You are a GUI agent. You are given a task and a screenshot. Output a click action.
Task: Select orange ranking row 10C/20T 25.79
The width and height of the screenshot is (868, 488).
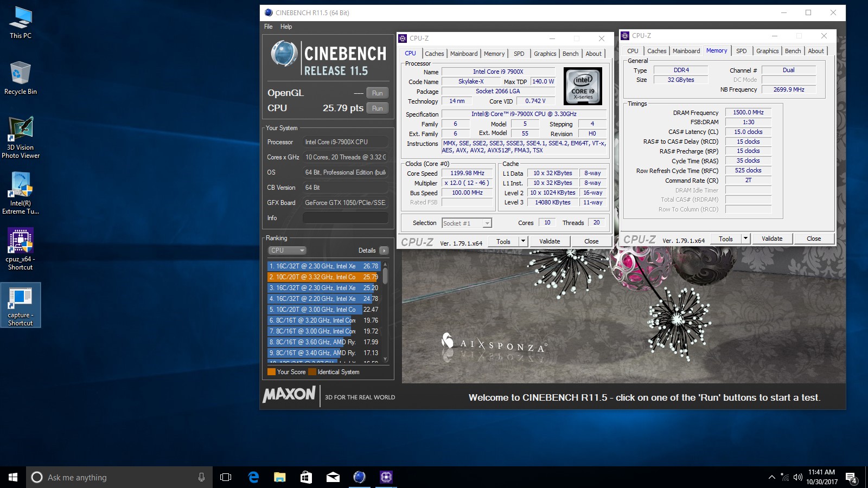(x=324, y=277)
